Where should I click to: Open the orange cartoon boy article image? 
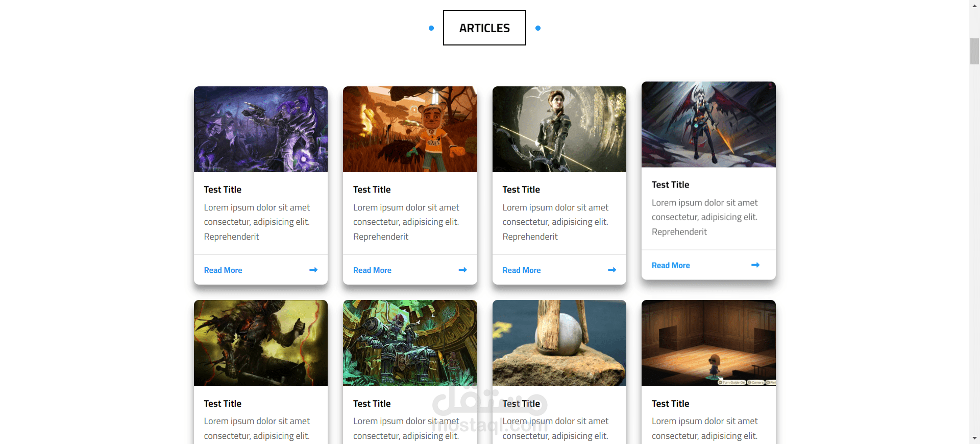(x=410, y=129)
